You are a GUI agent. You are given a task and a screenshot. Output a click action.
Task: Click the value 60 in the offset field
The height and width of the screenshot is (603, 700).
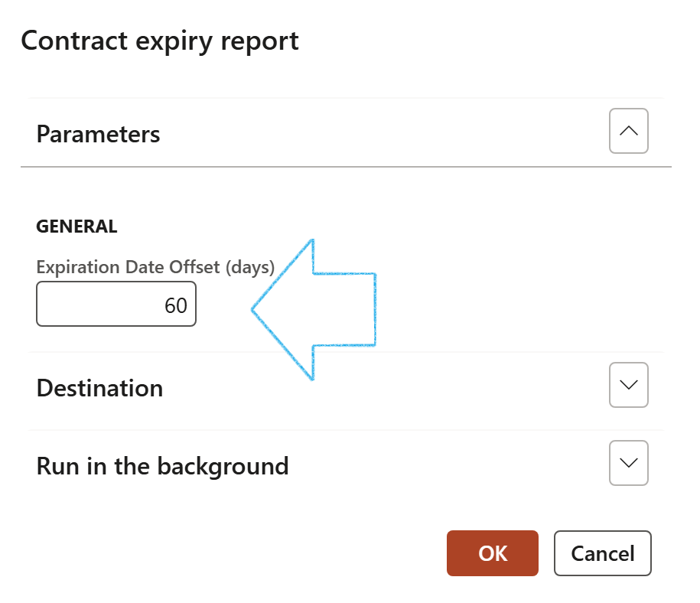(x=175, y=305)
